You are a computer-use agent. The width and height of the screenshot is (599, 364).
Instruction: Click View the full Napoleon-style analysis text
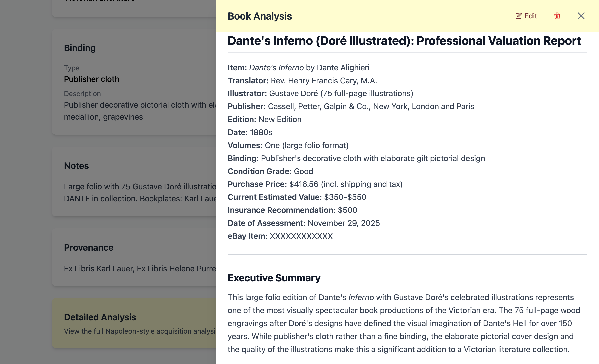[139, 331]
